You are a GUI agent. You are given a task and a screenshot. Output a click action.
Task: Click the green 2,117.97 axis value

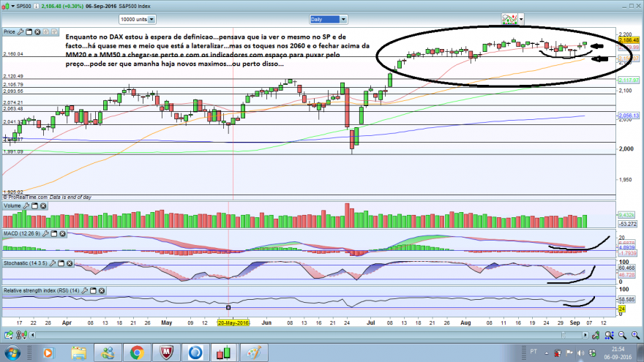pos(629,80)
